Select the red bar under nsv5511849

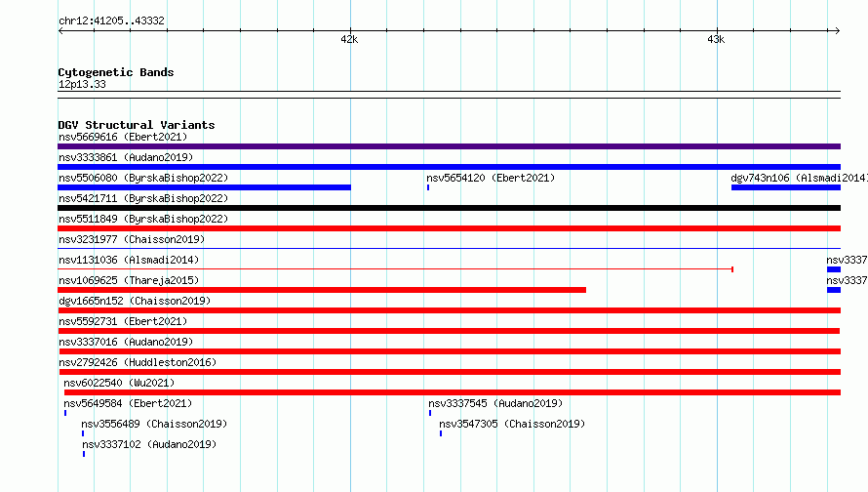tap(449, 228)
